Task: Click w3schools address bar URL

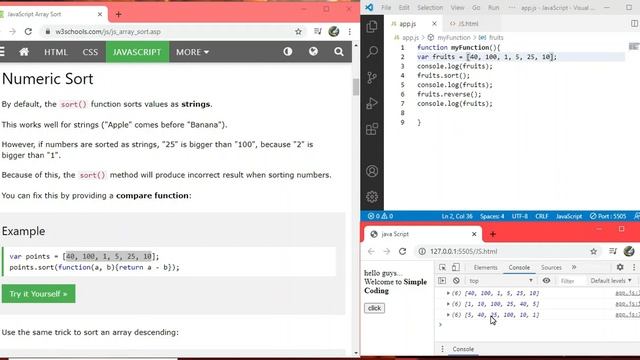Action: tap(108, 31)
